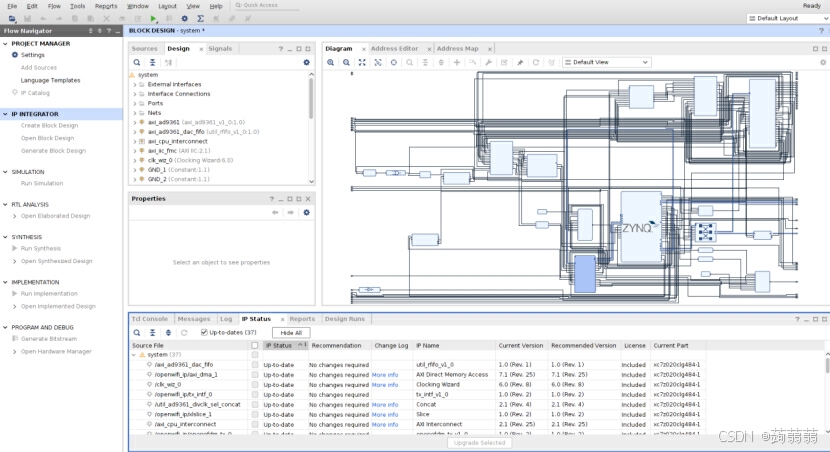Click the pin icon in Diagram toolbar
This screenshot has height=452, width=830.
(520, 62)
